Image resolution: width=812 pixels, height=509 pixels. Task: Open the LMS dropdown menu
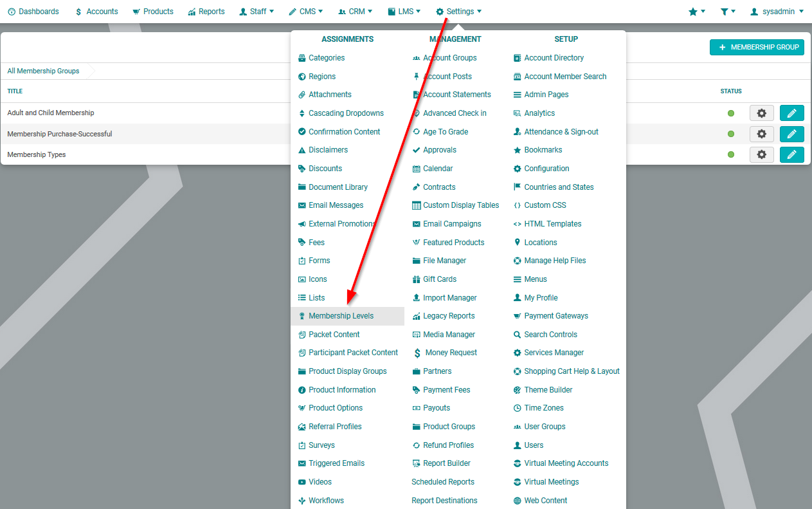click(404, 12)
